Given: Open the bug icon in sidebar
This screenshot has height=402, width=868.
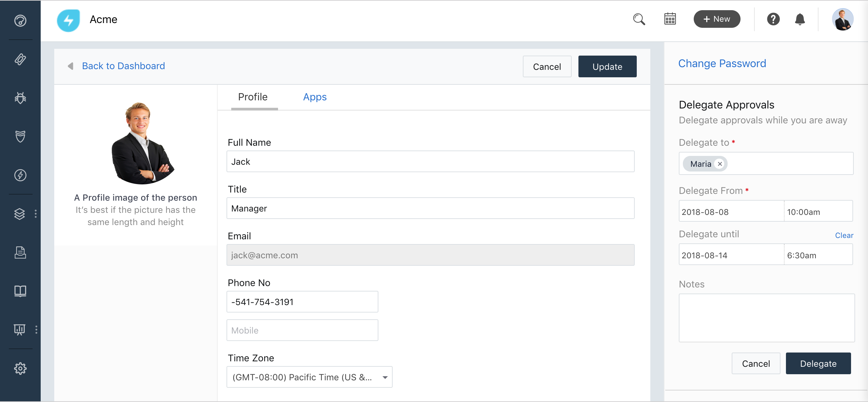Looking at the screenshot, I should point(20,98).
